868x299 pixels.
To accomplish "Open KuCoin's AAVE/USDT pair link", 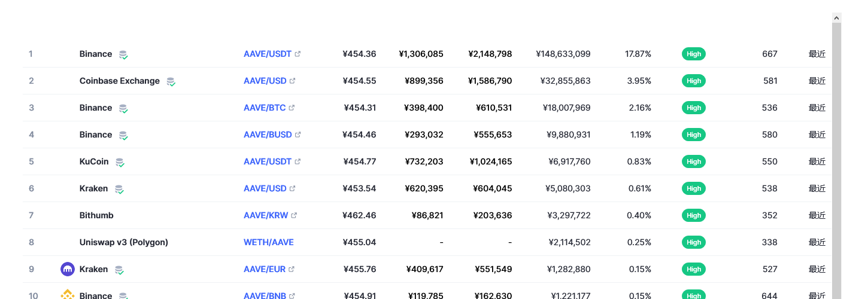I will coord(267,161).
